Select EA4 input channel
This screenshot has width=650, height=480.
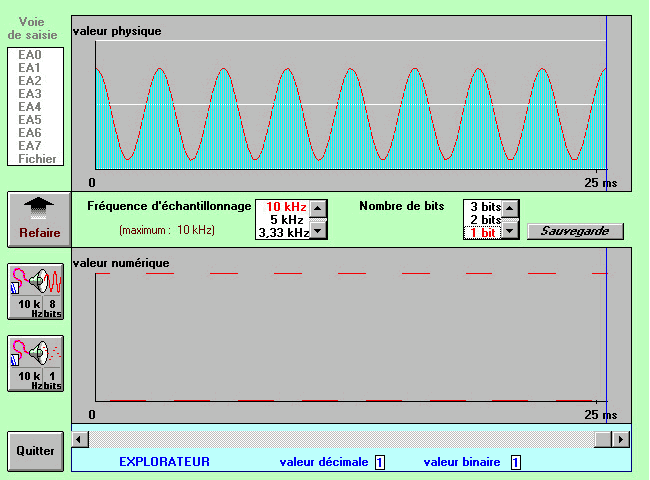coord(30,107)
